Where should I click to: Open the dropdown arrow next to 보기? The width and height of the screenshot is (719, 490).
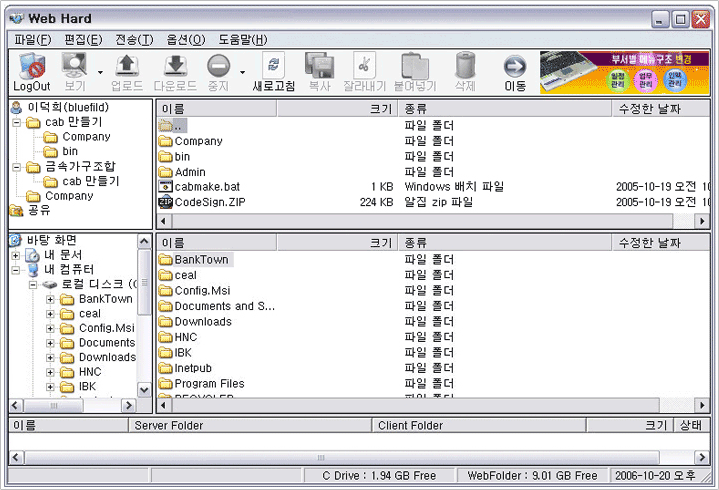(x=100, y=72)
